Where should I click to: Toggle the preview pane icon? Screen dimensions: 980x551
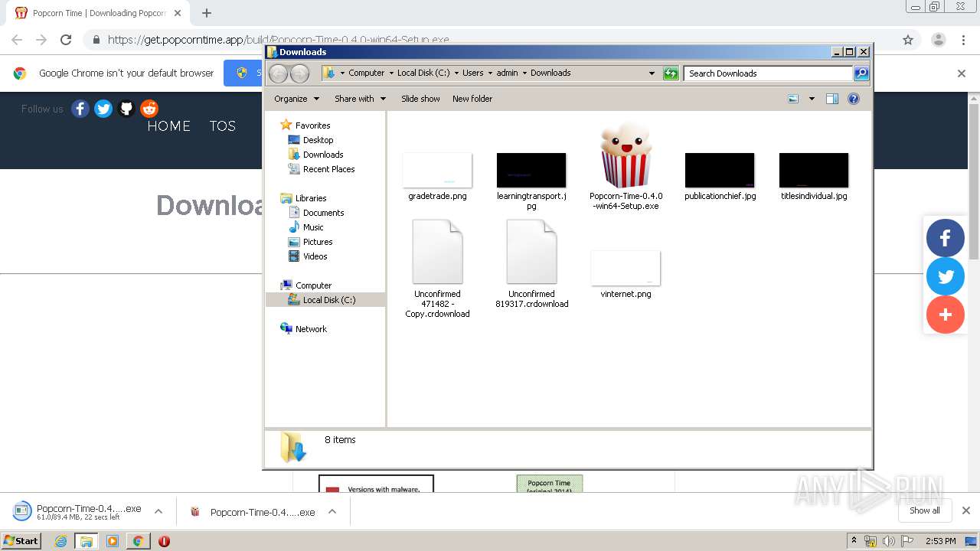pyautogui.click(x=832, y=99)
